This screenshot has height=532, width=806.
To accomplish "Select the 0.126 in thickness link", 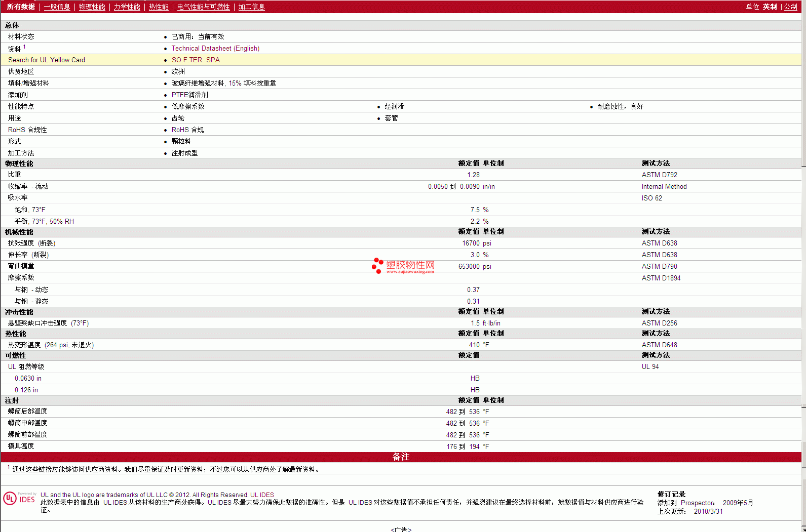I will click(26, 390).
